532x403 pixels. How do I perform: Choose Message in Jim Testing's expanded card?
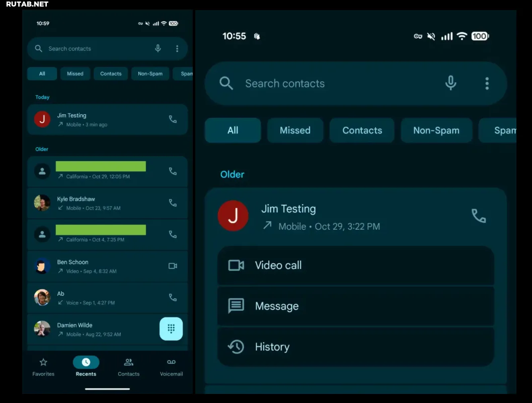355,306
